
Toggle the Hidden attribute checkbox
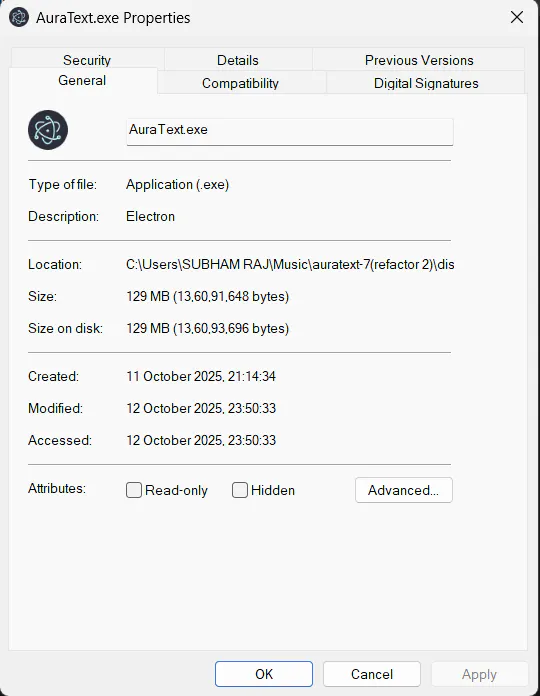tap(240, 490)
